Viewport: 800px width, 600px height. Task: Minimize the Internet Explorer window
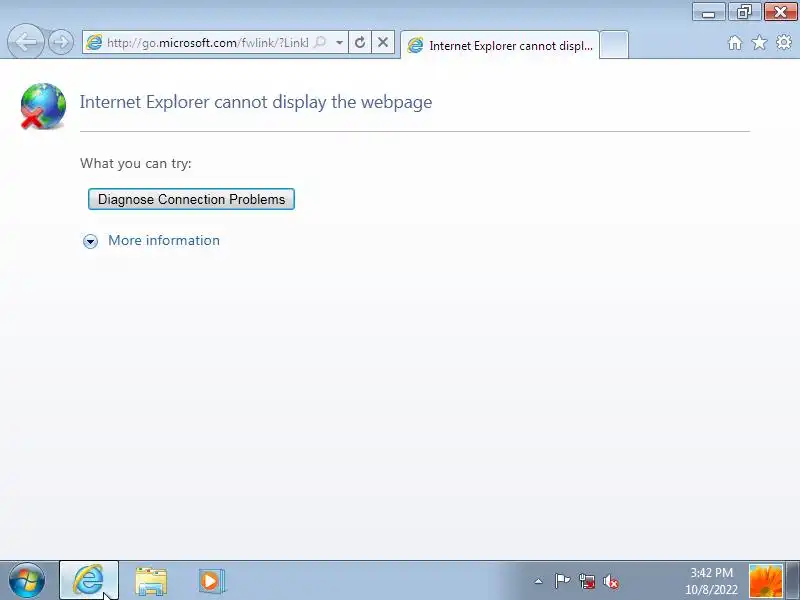click(709, 12)
